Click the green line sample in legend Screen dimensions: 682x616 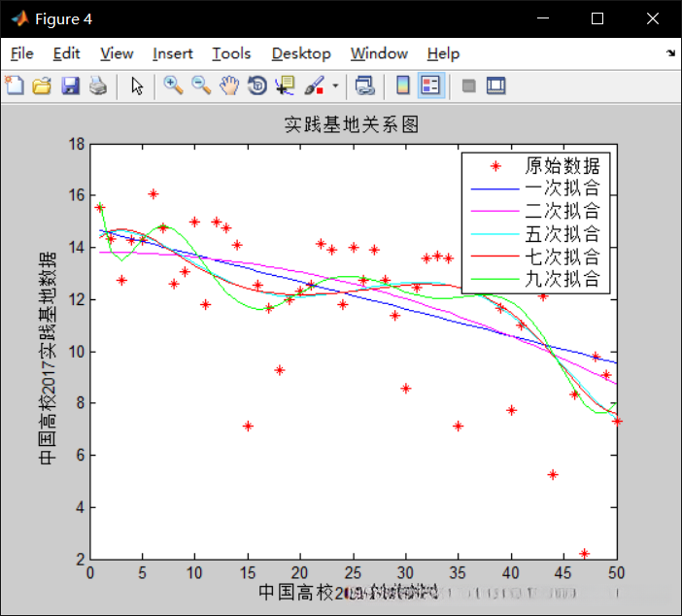[x=494, y=279]
